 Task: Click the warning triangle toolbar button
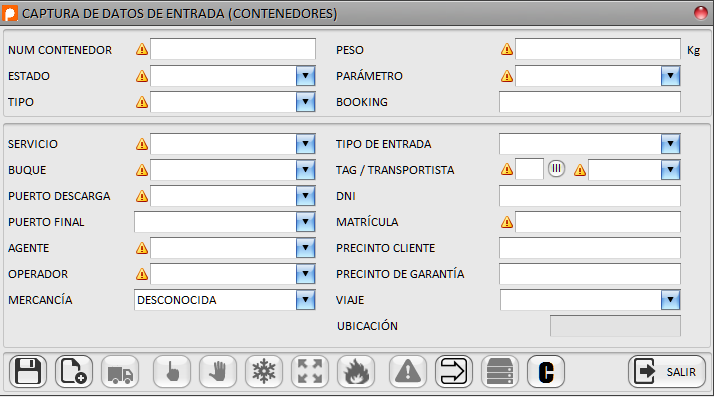coord(408,372)
